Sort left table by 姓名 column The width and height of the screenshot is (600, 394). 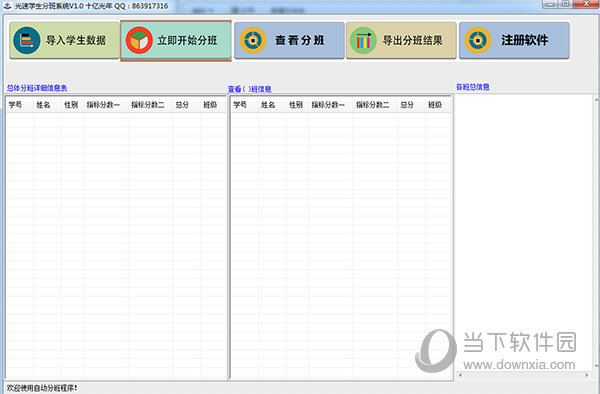(47, 105)
